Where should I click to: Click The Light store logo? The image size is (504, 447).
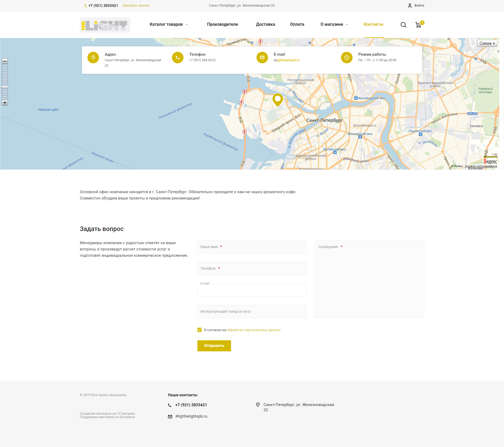point(105,25)
